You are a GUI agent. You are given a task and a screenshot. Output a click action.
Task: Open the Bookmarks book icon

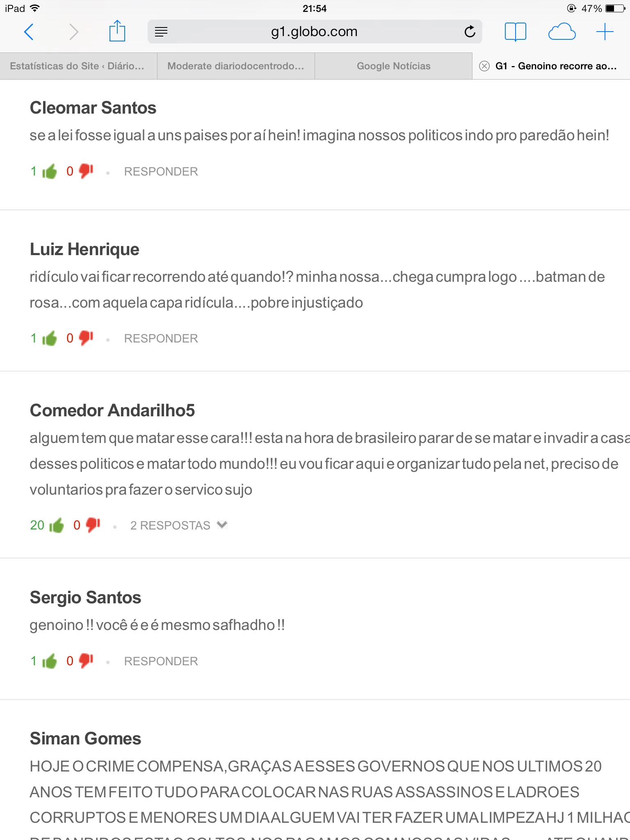click(515, 32)
